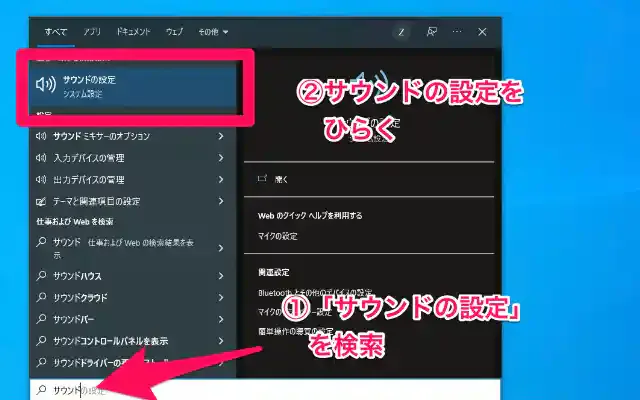Expand arrow for サウンド ミキサーのオプション

(221, 136)
